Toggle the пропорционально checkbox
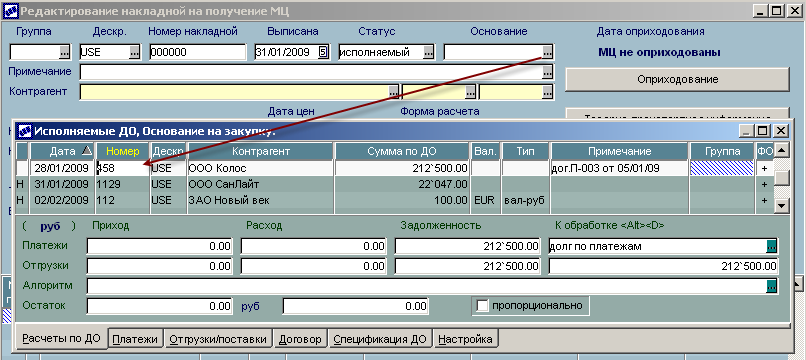 pos(482,306)
